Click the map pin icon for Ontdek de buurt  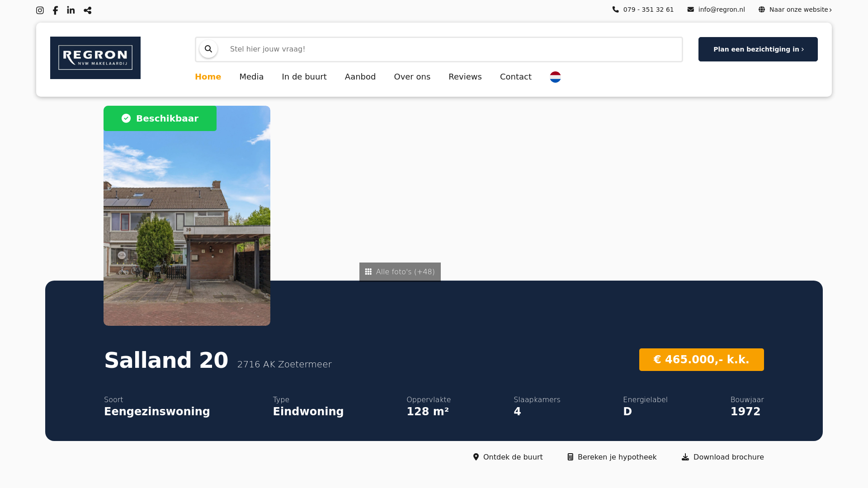pyautogui.click(x=476, y=457)
